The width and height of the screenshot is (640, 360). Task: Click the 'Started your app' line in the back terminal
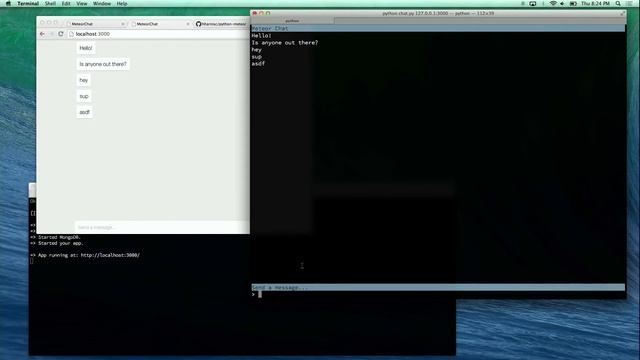tap(57, 243)
